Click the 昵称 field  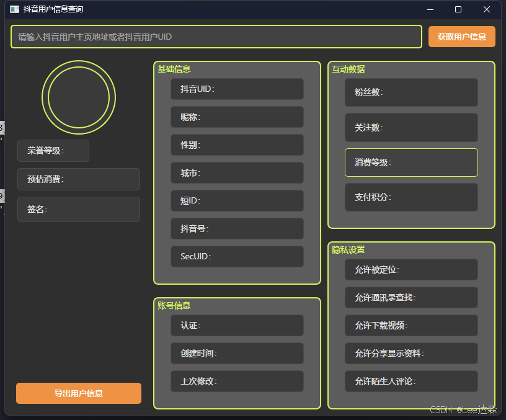(237, 117)
